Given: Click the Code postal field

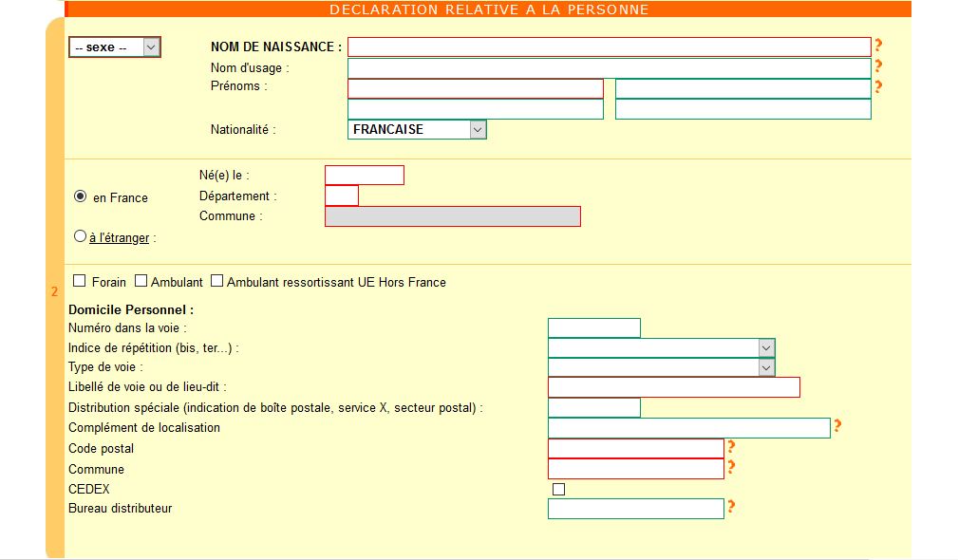Looking at the screenshot, I should click(636, 448).
